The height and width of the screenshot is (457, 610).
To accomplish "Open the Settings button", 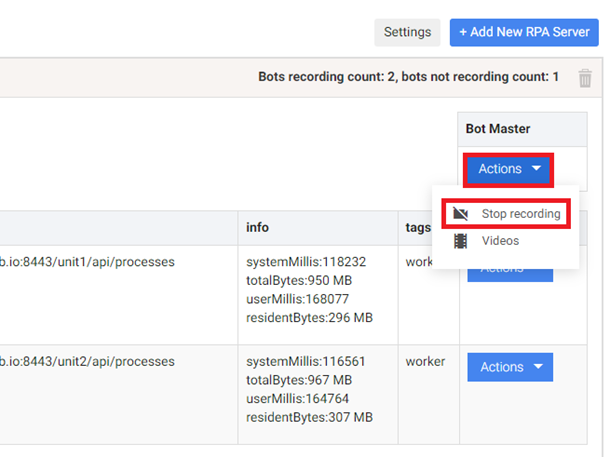I will [x=407, y=32].
